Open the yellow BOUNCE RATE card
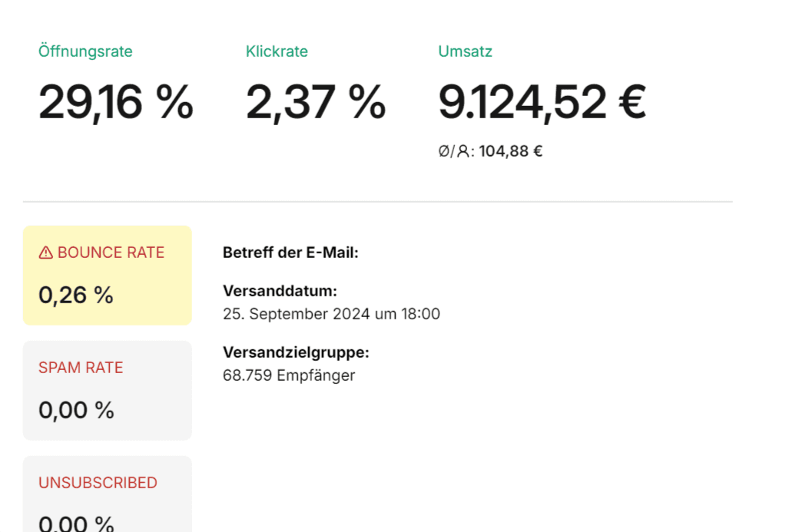This screenshot has width=786, height=532. (x=108, y=275)
